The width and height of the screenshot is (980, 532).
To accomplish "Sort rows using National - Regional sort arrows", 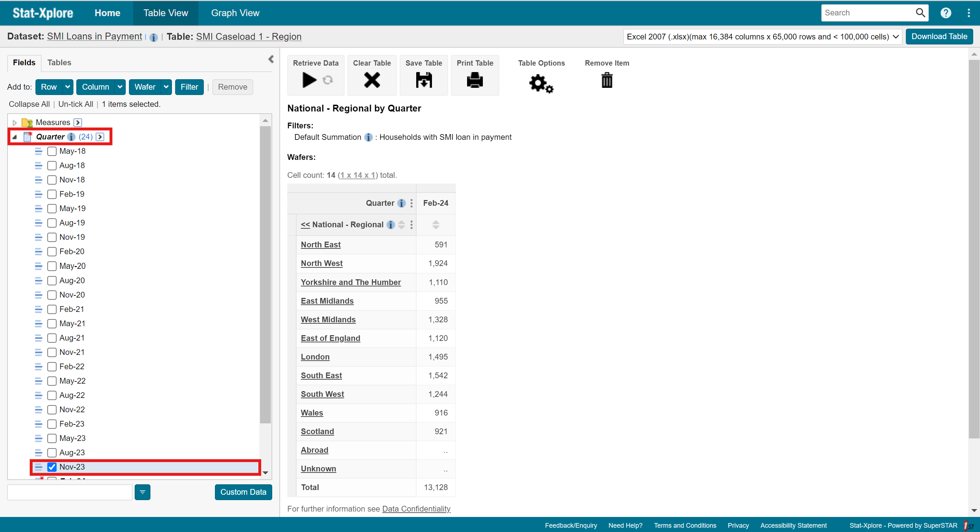I will [x=402, y=225].
